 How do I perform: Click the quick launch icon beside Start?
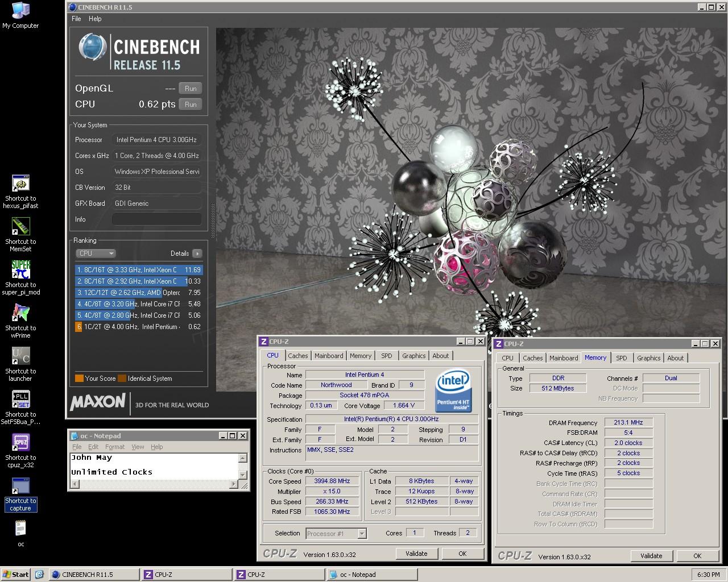[x=39, y=575]
